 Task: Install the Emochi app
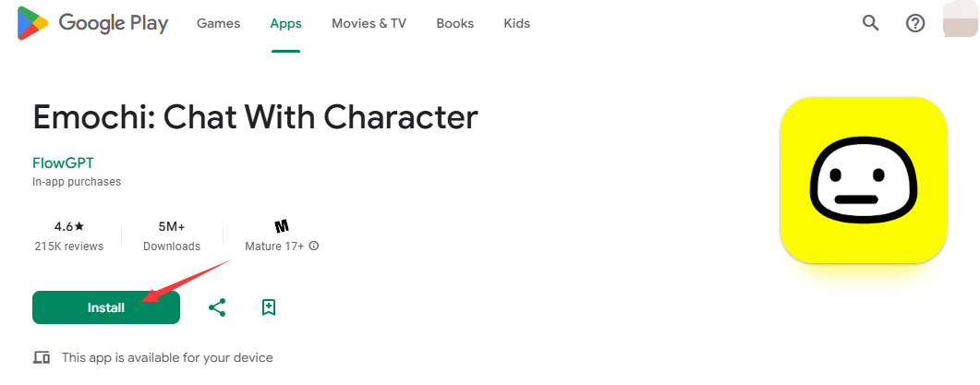[x=106, y=307]
